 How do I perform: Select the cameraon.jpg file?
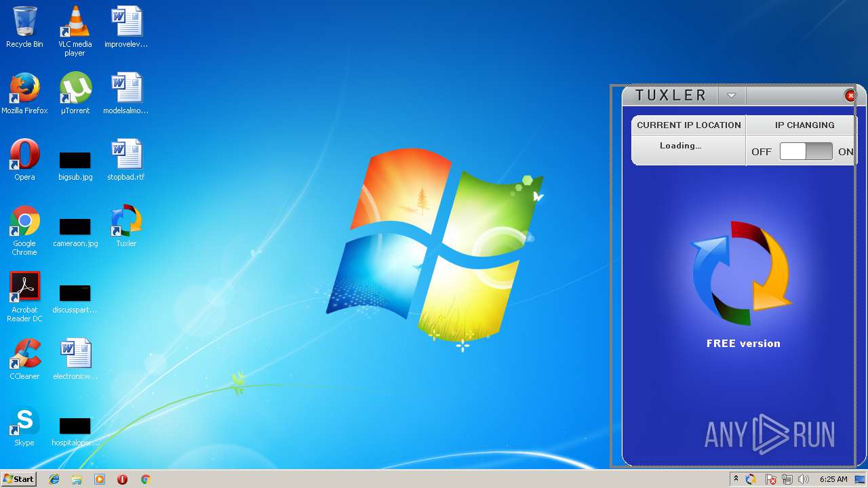(x=75, y=232)
